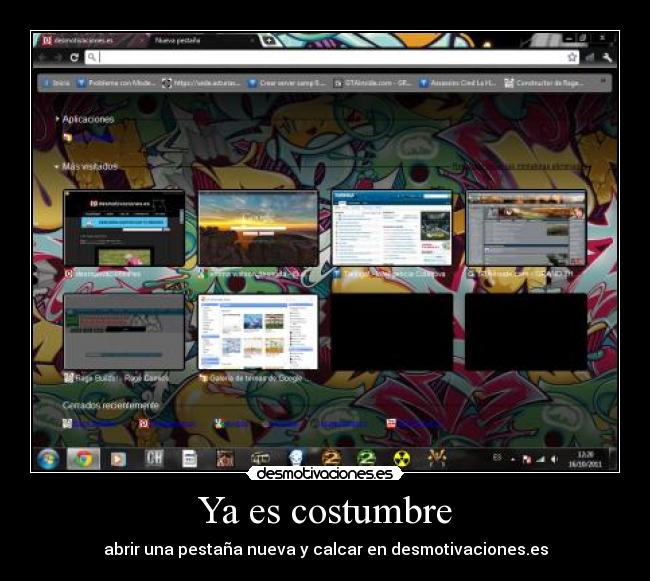
Task: Open the 'Problema con Mode...' bookmark
Action: point(116,83)
